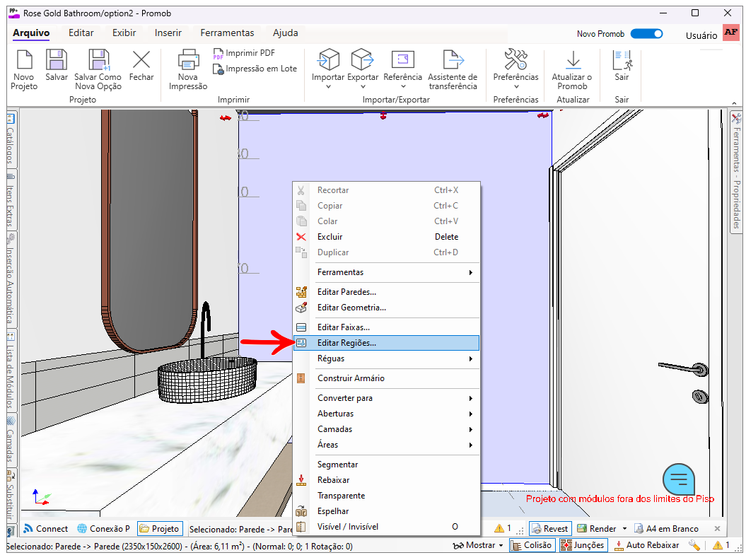Click the Segmentar menu entry

386,465
